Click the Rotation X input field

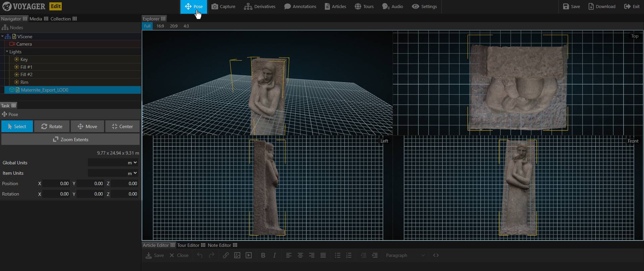pyautogui.click(x=56, y=194)
